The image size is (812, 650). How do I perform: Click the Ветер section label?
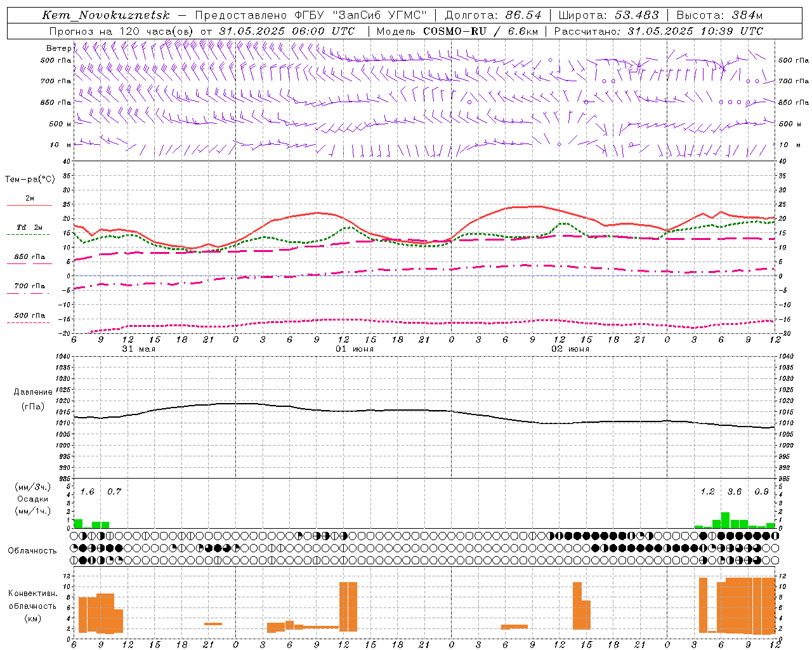(x=58, y=48)
